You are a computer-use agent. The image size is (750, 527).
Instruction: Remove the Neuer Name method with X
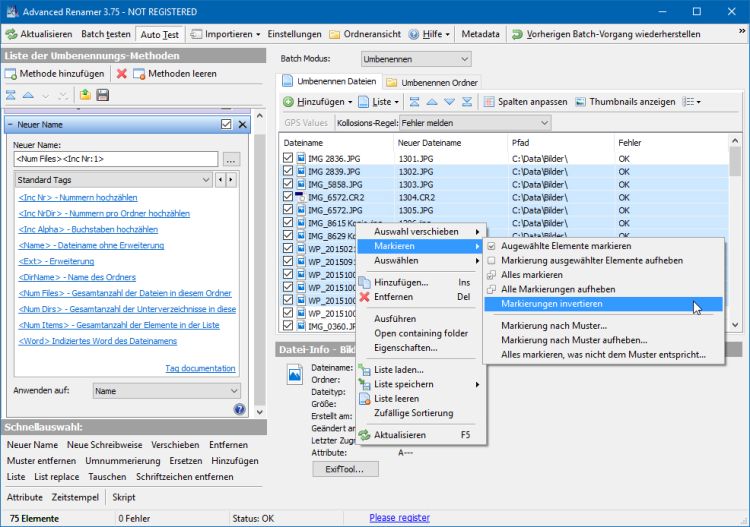click(x=242, y=124)
